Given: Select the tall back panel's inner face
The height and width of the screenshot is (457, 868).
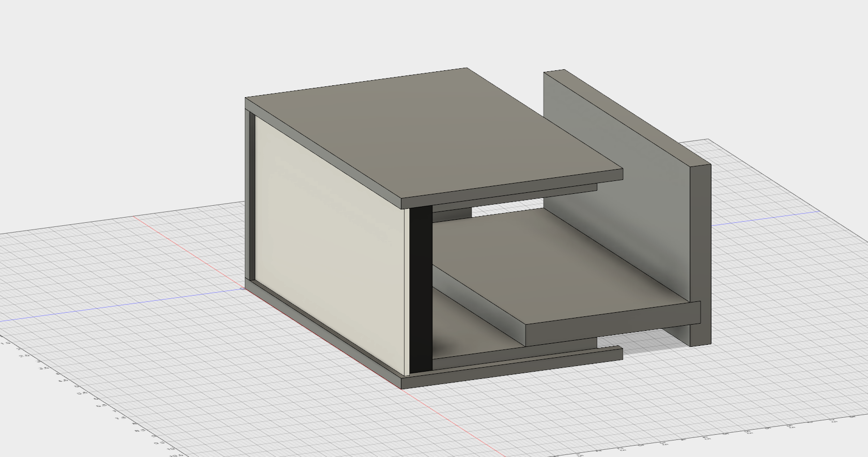Looking at the screenshot, I should click(617, 186).
